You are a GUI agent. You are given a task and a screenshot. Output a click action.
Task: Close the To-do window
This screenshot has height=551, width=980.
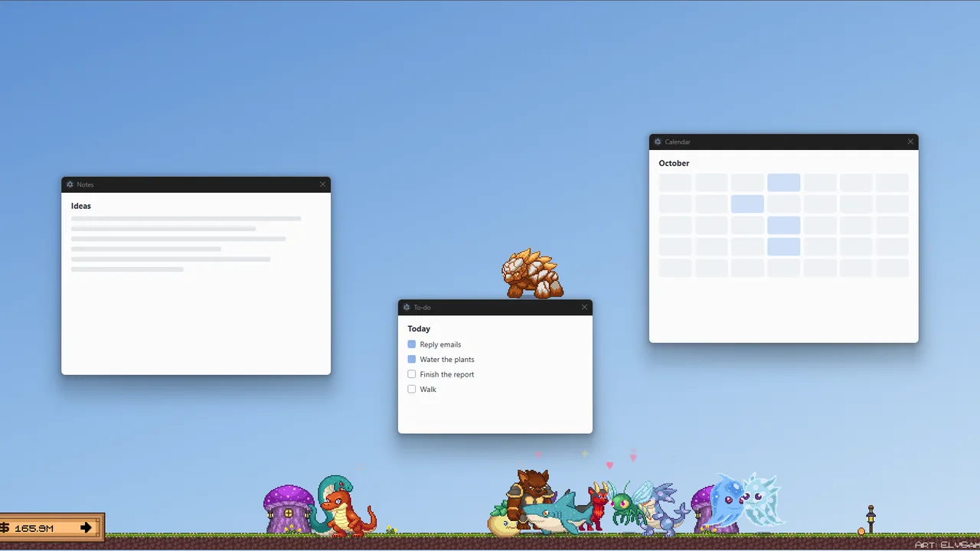coord(584,307)
